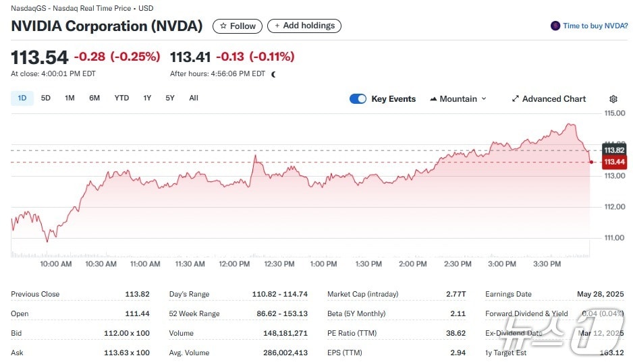Toggle the Key Events switch

coord(358,99)
